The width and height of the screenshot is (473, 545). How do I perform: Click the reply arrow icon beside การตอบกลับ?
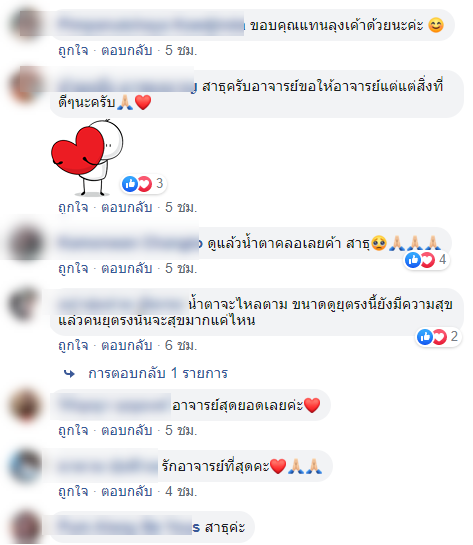(x=69, y=374)
